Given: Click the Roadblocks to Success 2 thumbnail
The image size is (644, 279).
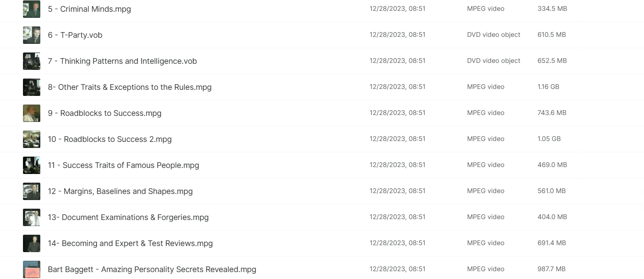Looking at the screenshot, I should [x=32, y=139].
